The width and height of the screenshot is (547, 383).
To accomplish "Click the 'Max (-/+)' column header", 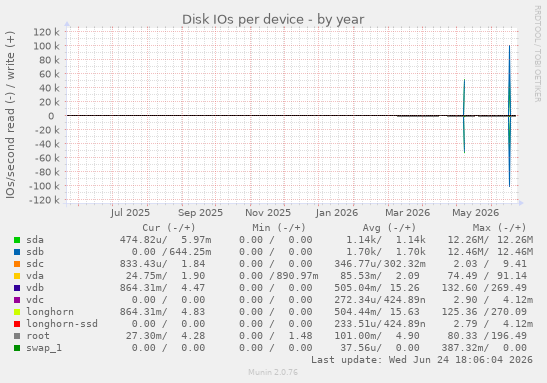I will tap(499, 228).
